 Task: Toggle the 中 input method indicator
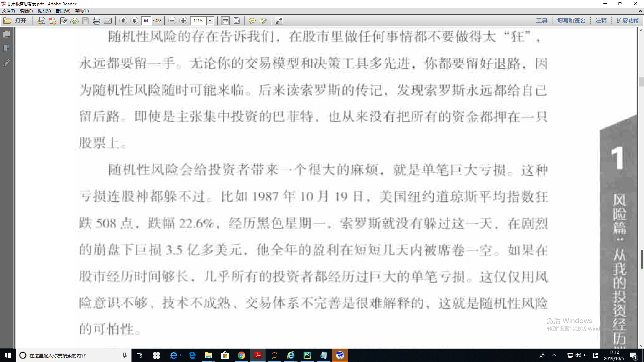tap(586, 355)
